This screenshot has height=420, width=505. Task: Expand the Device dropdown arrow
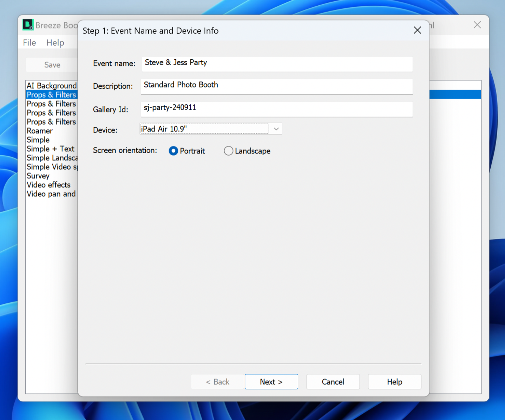tap(276, 129)
